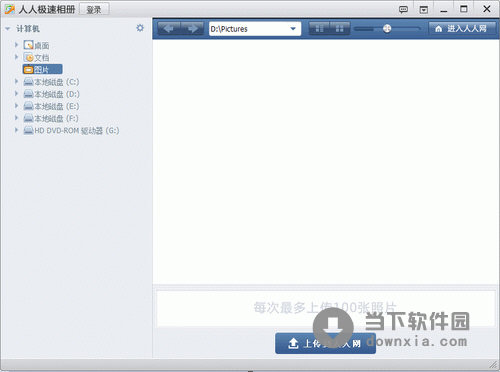Maximize the 人人极速相册 window

pos(464,9)
